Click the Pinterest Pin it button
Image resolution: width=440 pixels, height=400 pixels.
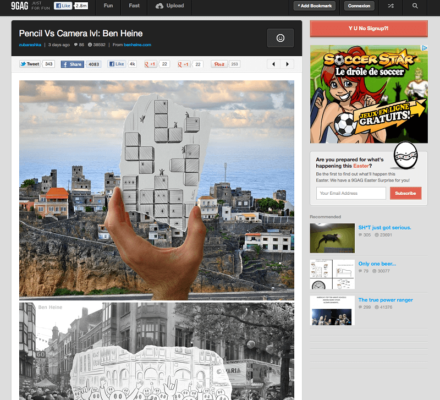pos(219,64)
